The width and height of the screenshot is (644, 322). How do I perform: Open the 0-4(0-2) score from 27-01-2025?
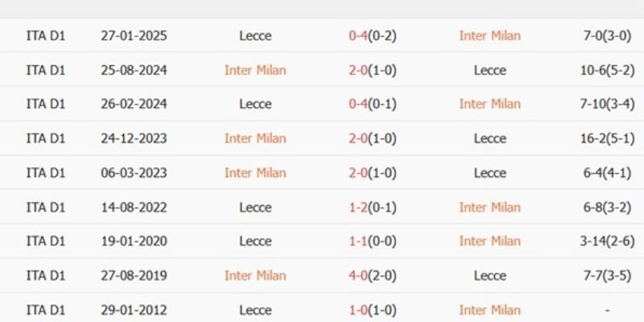click(372, 35)
